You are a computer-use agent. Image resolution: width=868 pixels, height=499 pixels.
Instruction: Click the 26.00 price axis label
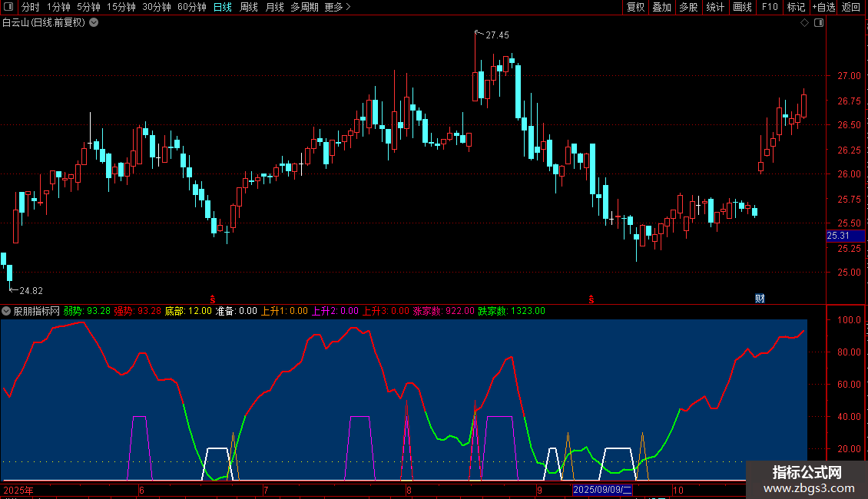[x=849, y=173]
